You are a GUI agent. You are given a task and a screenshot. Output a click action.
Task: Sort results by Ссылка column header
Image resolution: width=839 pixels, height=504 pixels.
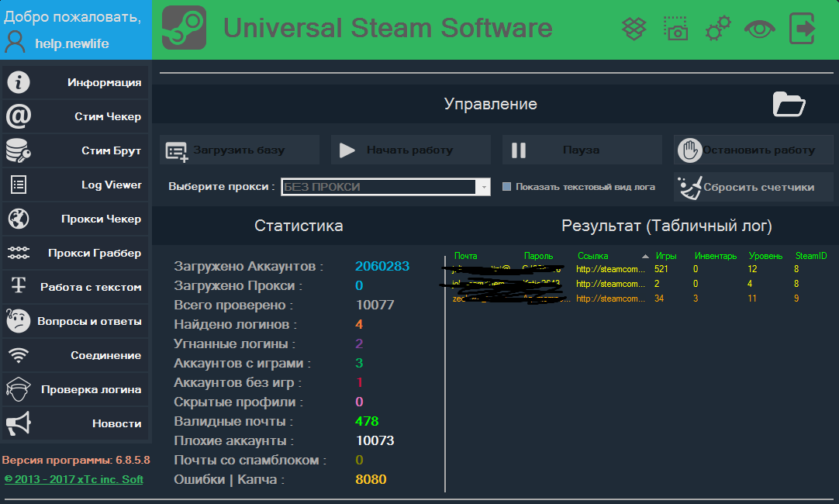[x=593, y=256]
